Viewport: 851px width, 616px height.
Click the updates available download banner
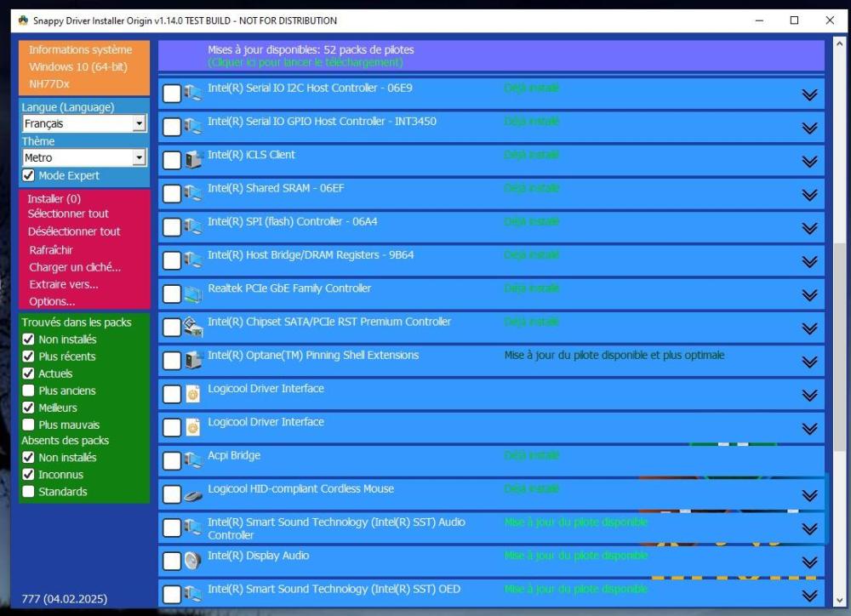(x=491, y=56)
